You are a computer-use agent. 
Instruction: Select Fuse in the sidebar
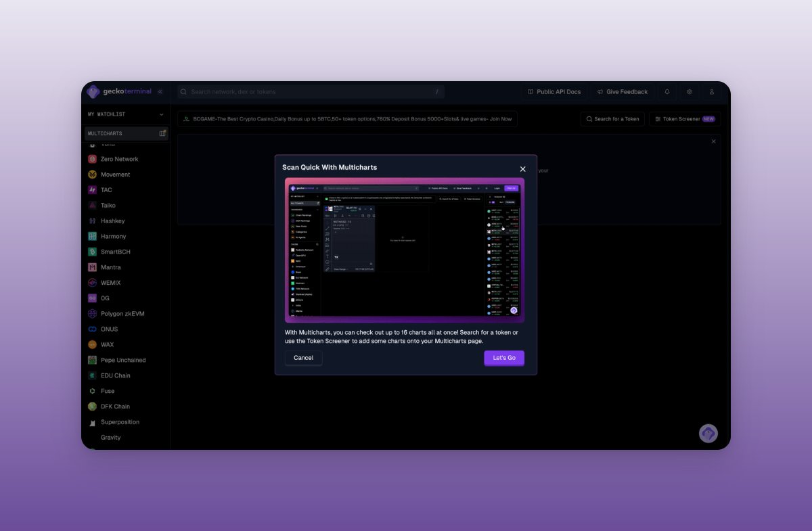pyautogui.click(x=108, y=391)
